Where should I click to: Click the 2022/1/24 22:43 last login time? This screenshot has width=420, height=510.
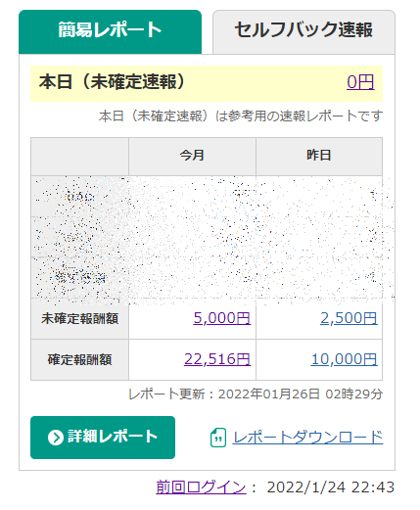point(331,487)
